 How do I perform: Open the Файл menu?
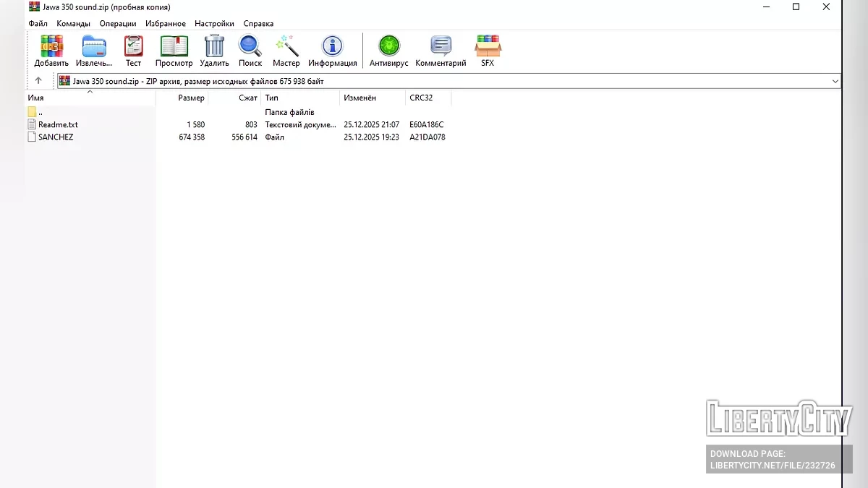coord(38,24)
